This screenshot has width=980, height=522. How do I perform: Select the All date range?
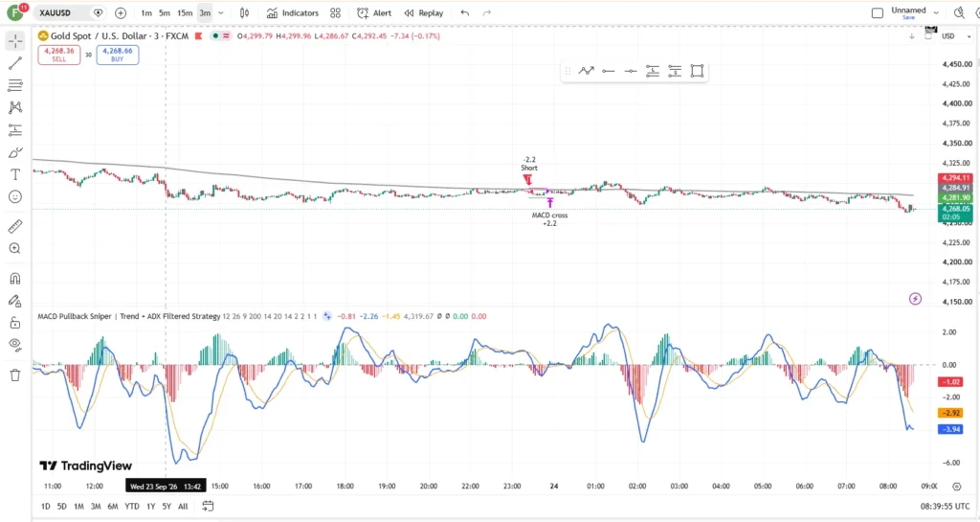(x=183, y=507)
